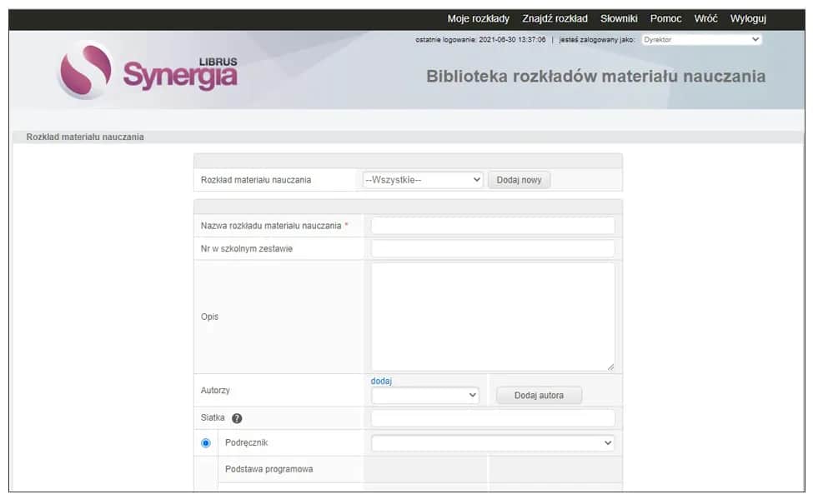Click the Nr w szkolnym zestawie field
Image resolution: width=813 pixels, height=504 pixels.
point(492,248)
